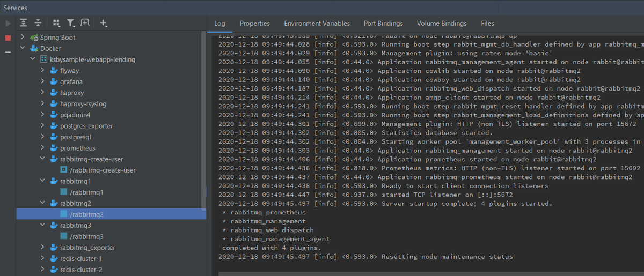Click the ksbysample-webapp-lending compose icon
This screenshot has height=276, width=644.
[44, 59]
